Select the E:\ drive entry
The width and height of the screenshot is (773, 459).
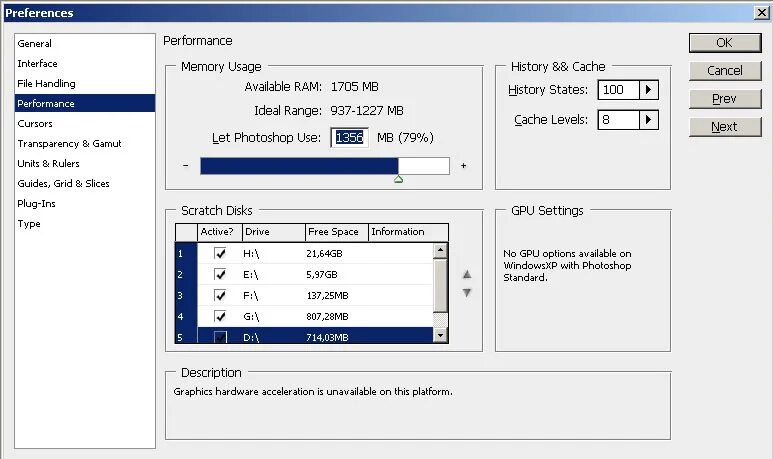[250, 275]
